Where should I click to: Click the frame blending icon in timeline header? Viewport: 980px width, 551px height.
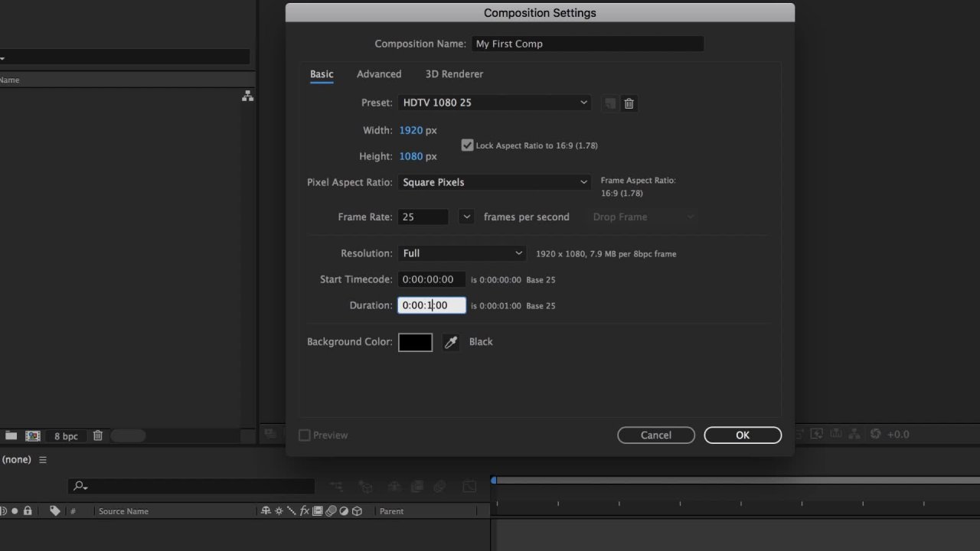pyautogui.click(x=318, y=511)
